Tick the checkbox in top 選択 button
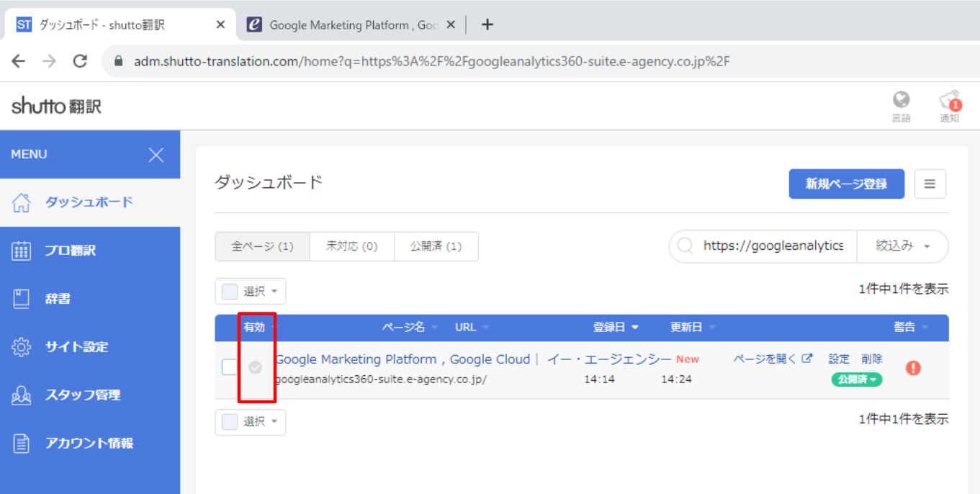Screen dimensions: 980x494 click(230, 292)
